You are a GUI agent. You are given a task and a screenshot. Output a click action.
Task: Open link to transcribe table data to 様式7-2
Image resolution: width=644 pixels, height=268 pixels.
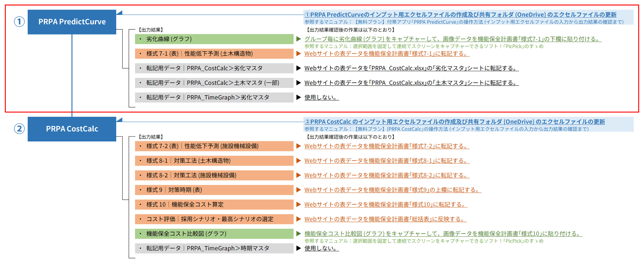click(x=387, y=146)
